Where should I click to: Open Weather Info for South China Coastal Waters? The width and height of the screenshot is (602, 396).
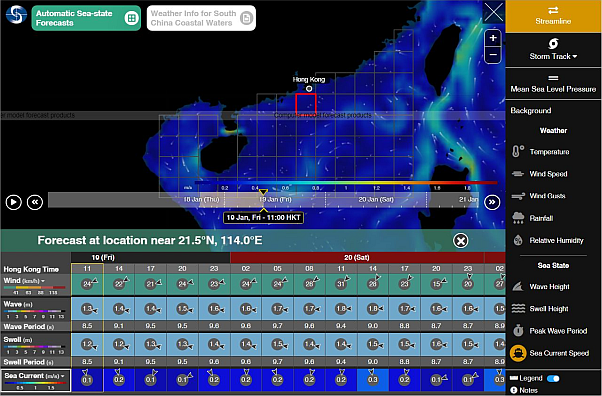coord(201,18)
